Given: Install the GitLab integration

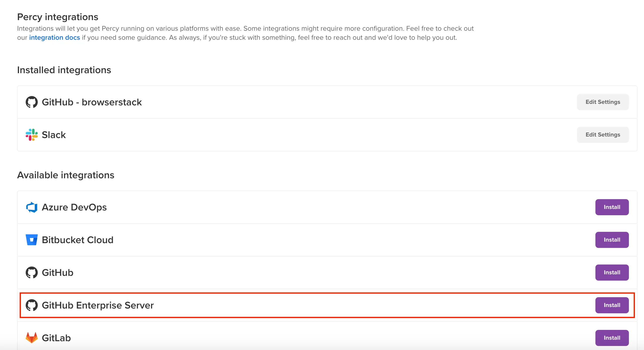Looking at the screenshot, I should pyautogui.click(x=612, y=338).
